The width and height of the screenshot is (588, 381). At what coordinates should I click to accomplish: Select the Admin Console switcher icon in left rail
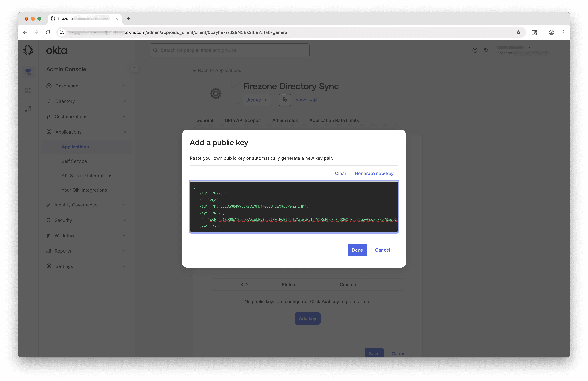28,72
